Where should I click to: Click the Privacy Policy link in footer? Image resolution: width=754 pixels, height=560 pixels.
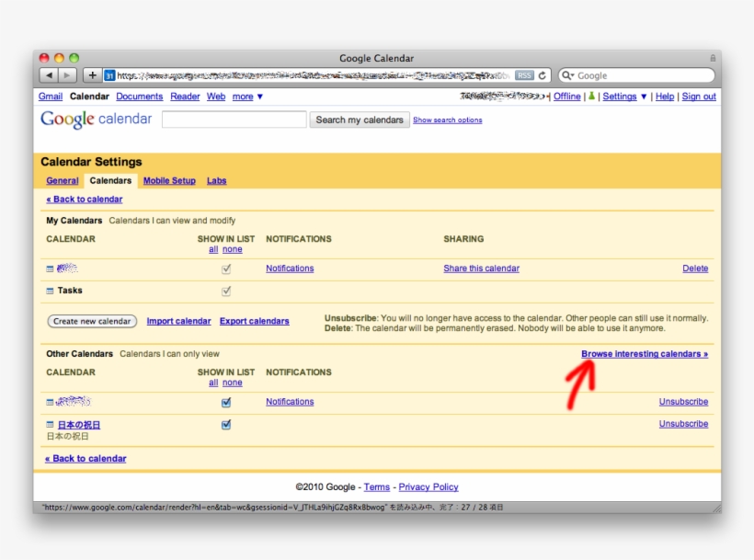(x=428, y=487)
